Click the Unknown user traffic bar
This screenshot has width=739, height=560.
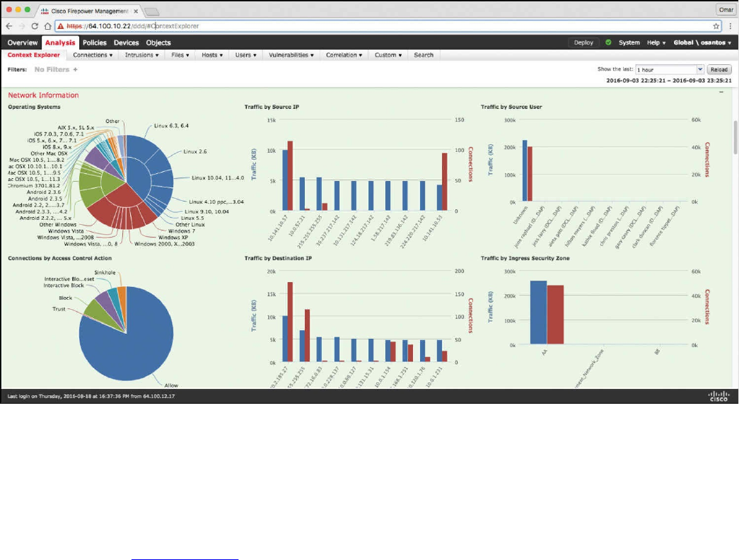click(525, 170)
